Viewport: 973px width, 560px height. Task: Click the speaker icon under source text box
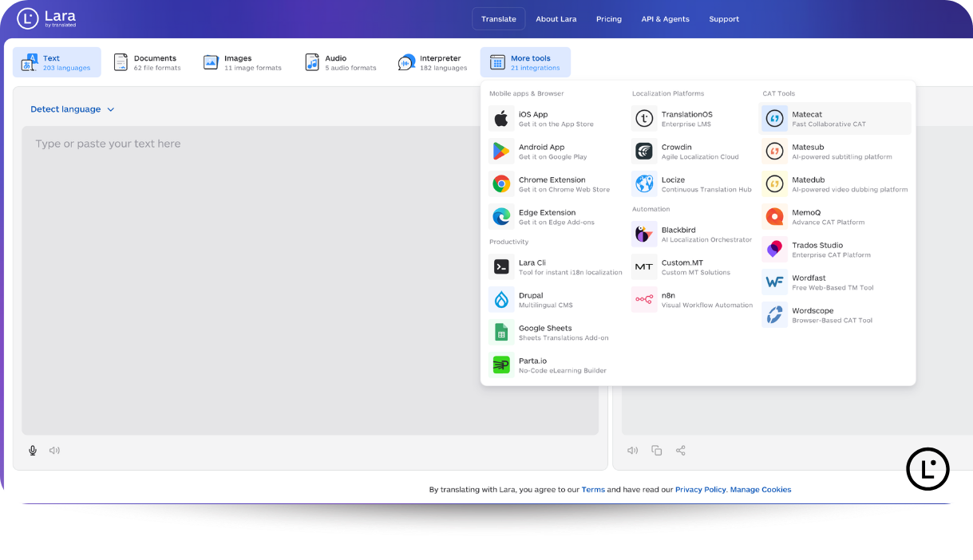pos(54,451)
